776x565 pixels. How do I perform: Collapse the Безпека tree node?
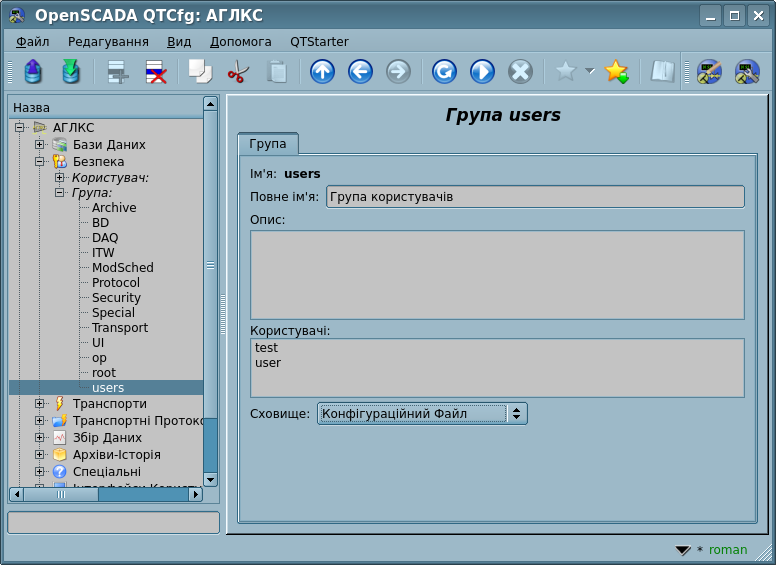coord(40,161)
